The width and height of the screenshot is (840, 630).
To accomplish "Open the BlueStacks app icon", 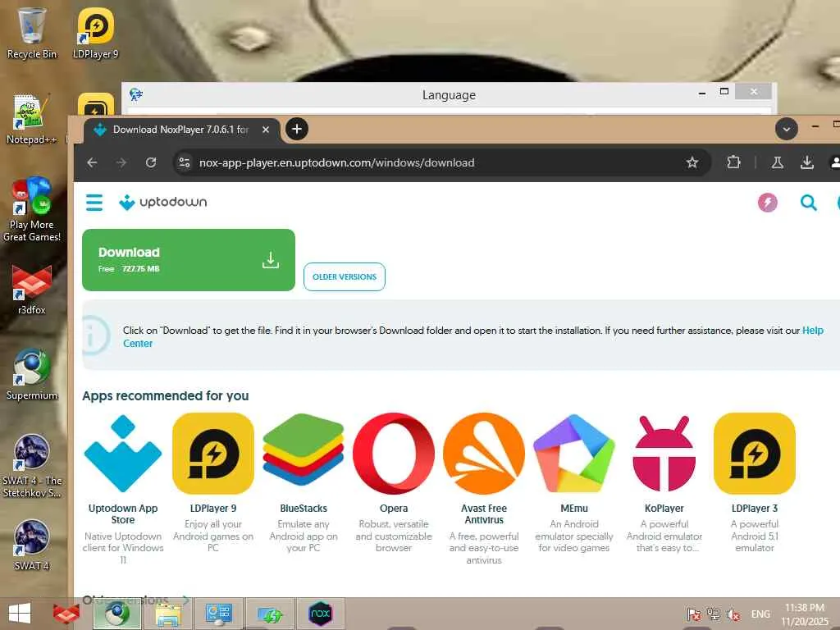I will (304, 450).
